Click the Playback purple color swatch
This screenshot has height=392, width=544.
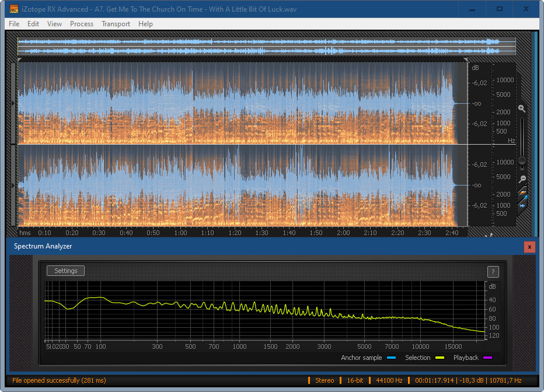(x=487, y=358)
